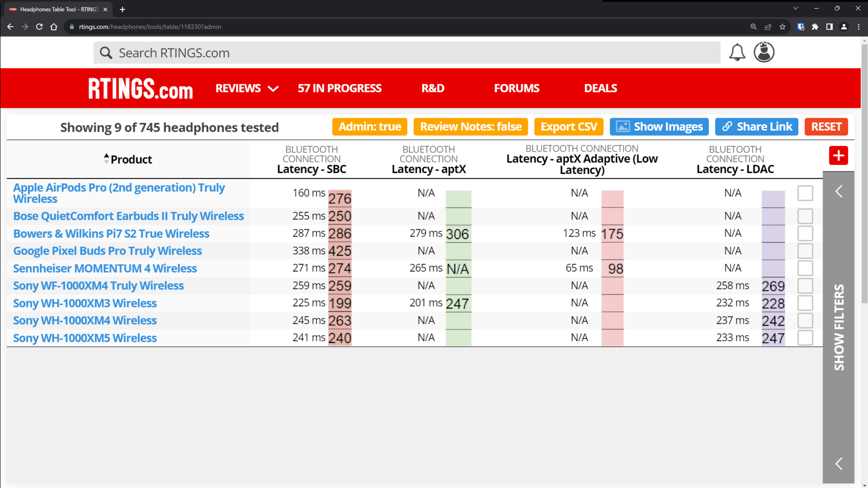Click the browser home icon
868x488 pixels.
54,27
